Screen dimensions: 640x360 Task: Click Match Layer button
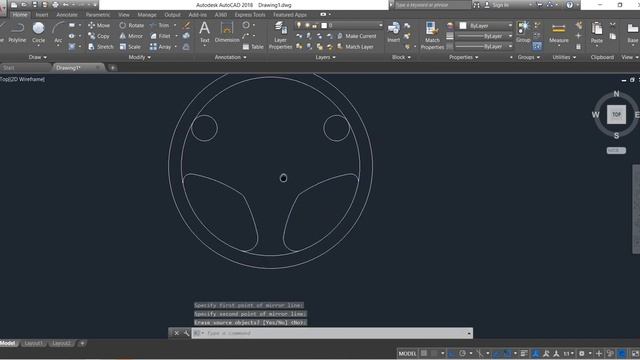click(x=355, y=47)
